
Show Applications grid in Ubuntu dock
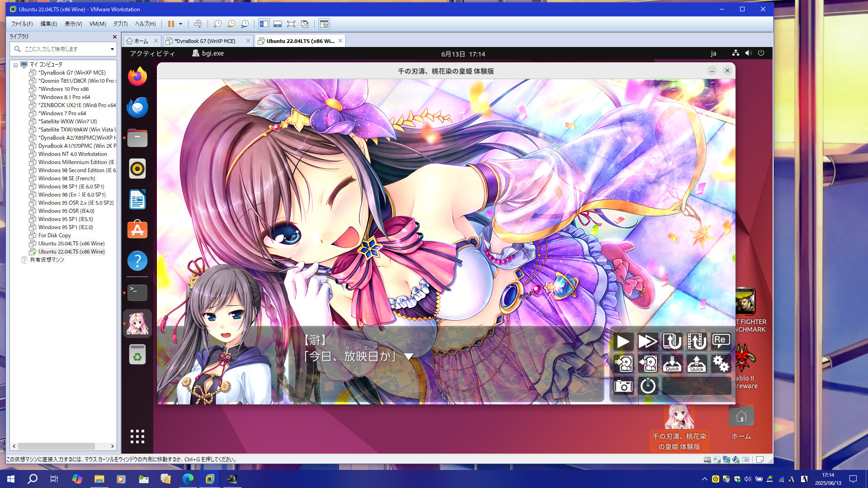click(137, 436)
